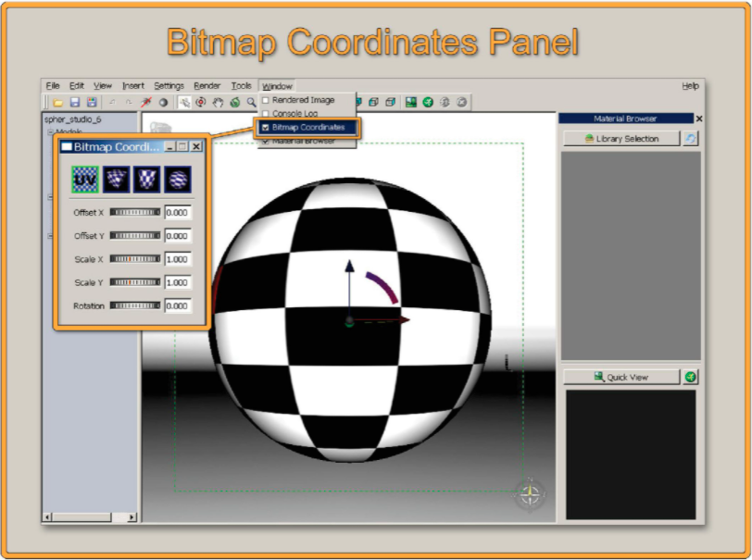
Task: Open a scene file with the folder icon
Action: [x=58, y=102]
